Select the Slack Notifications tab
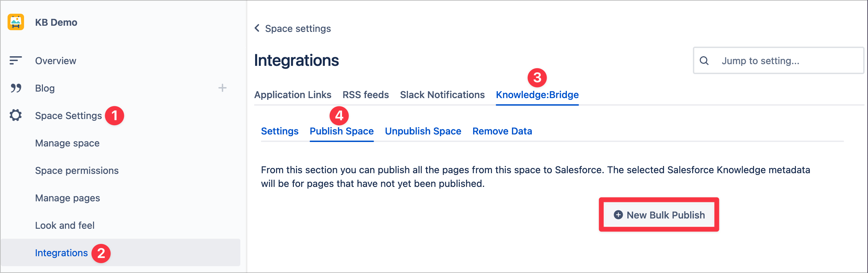 click(x=442, y=95)
